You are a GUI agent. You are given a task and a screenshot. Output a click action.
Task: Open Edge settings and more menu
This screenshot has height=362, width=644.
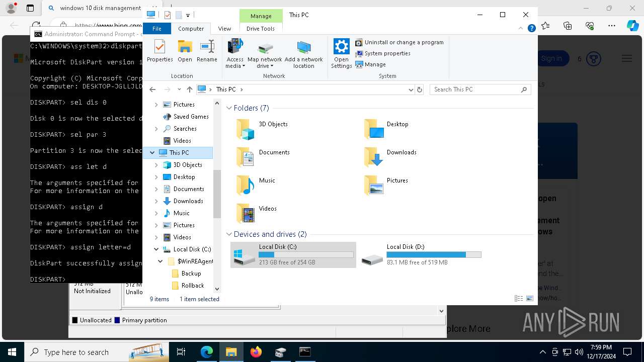[612, 26]
